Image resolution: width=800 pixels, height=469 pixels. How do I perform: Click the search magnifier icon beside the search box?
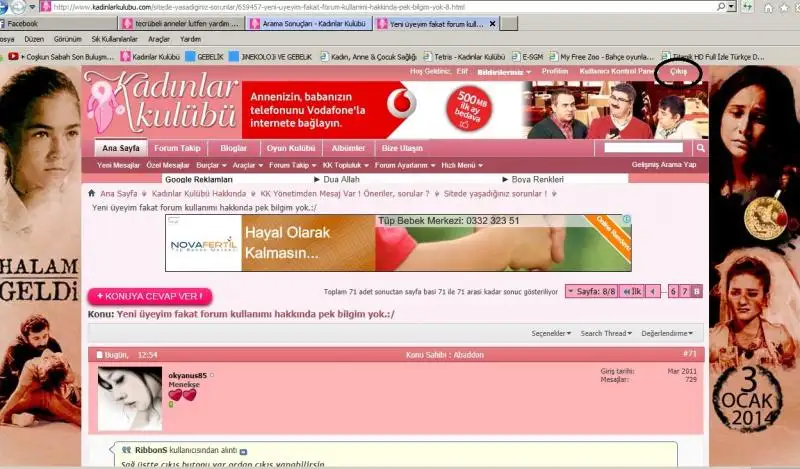point(700,148)
